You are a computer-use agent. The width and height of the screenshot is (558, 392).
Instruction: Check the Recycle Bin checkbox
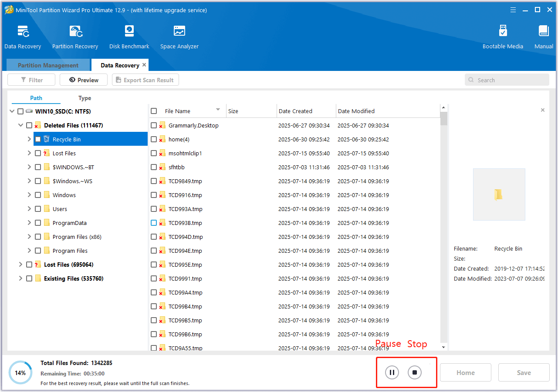[38, 139]
